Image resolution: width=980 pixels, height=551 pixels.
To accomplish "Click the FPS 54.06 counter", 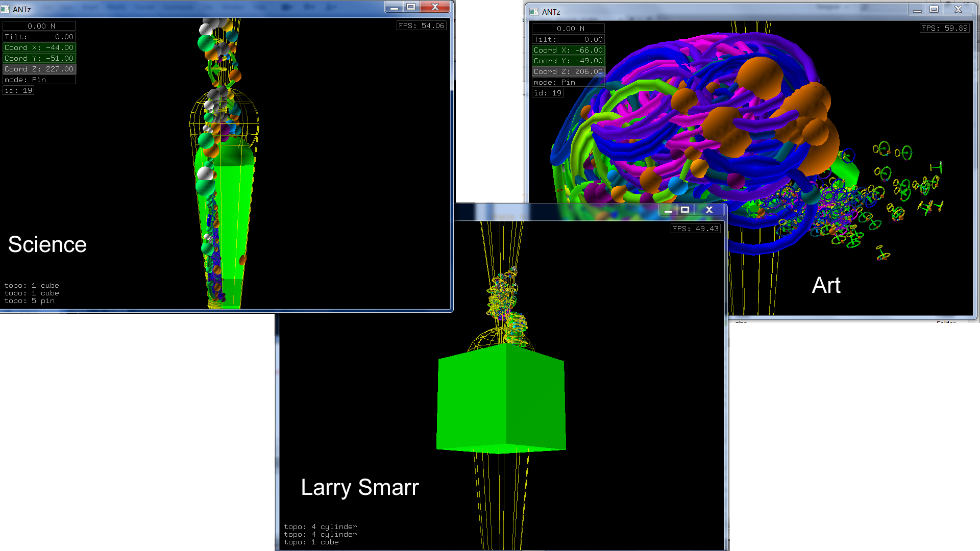I will pyautogui.click(x=422, y=26).
